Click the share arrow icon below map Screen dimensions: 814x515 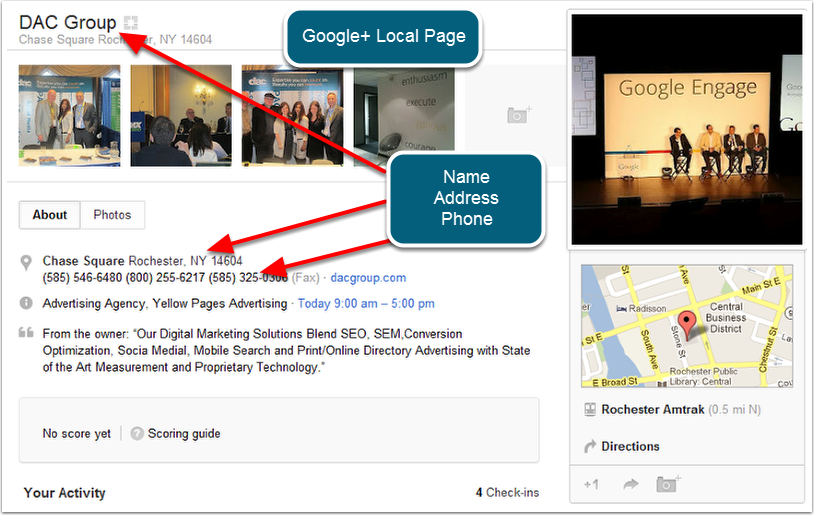coord(630,484)
